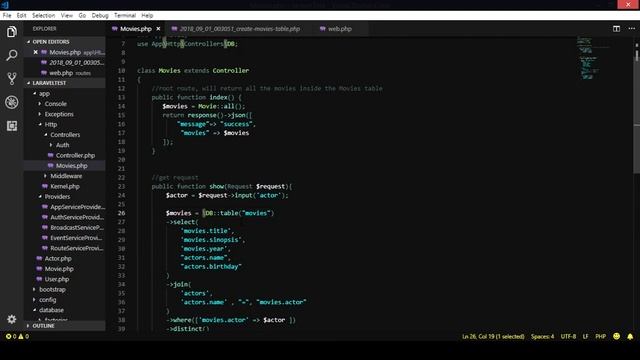The height and width of the screenshot is (360, 640).
Task: Open the Search view icon
Action: coord(11,55)
